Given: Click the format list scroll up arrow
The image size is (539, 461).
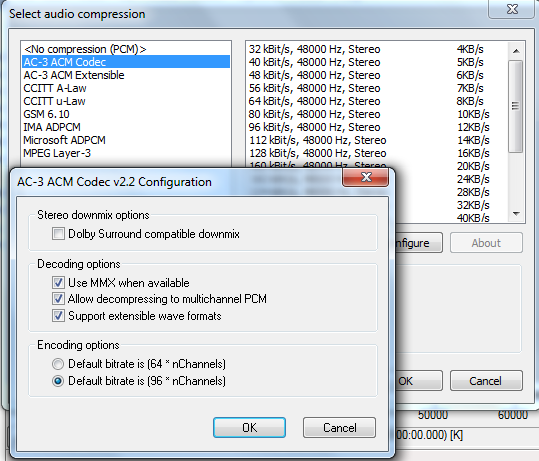Looking at the screenshot, I should pyautogui.click(x=516, y=51).
